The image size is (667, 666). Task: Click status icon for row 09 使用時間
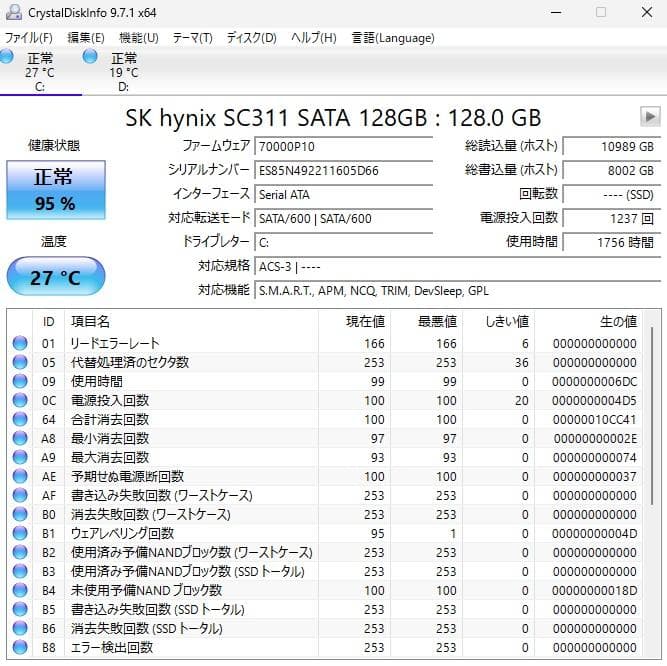20,381
